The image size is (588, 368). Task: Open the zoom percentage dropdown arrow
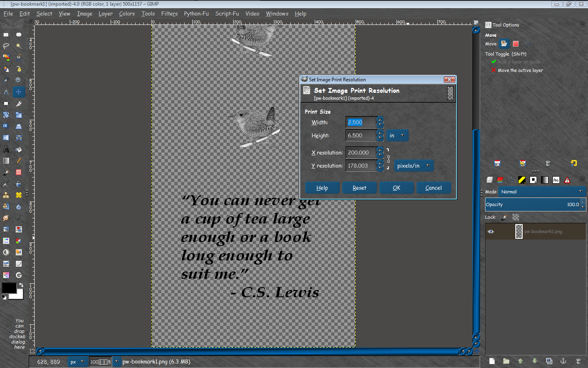point(117,361)
